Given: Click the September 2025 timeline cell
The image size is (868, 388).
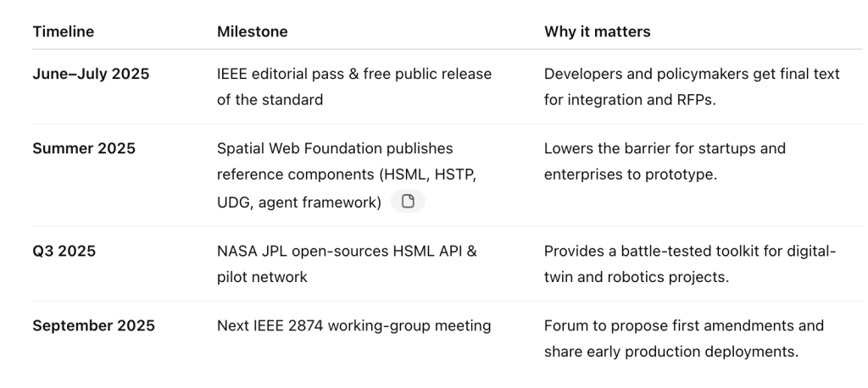Looking at the screenshot, I should click(x=93, y=325).
